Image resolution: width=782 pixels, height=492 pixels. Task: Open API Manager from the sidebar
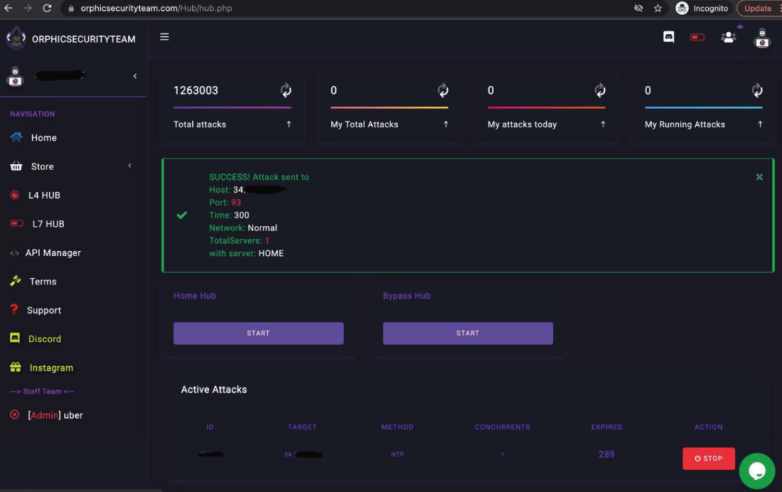pyautogui.click(x=53, y=253)
